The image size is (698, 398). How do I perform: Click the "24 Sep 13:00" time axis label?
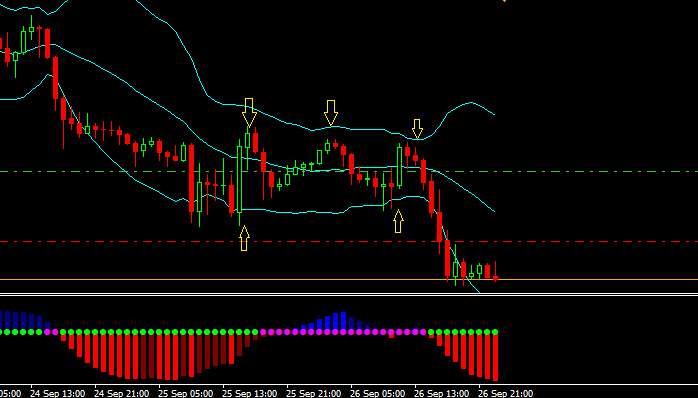(x=57, y=394)
